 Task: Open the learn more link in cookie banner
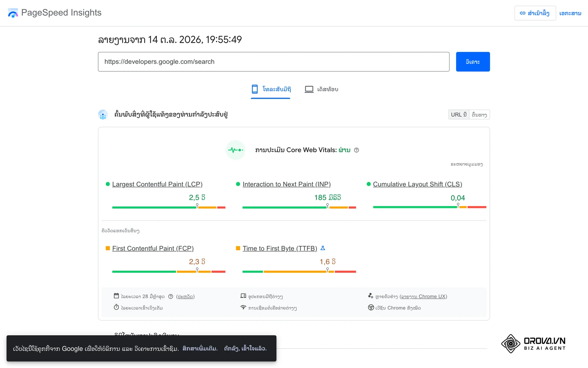pyautogui.click(x=200, y=348)
